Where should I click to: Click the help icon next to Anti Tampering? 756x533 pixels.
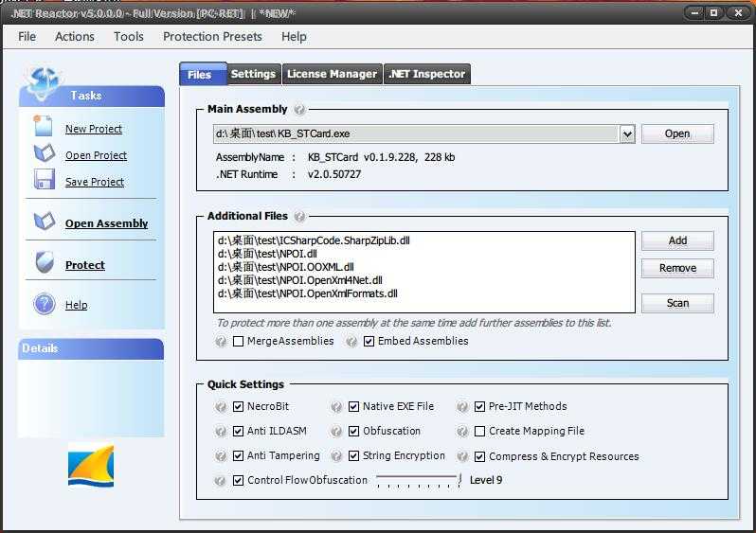(x=221, y=456)
